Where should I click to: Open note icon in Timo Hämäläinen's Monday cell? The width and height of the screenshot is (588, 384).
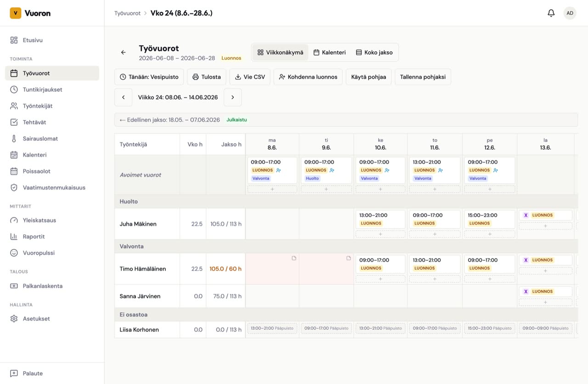(294, 258)
